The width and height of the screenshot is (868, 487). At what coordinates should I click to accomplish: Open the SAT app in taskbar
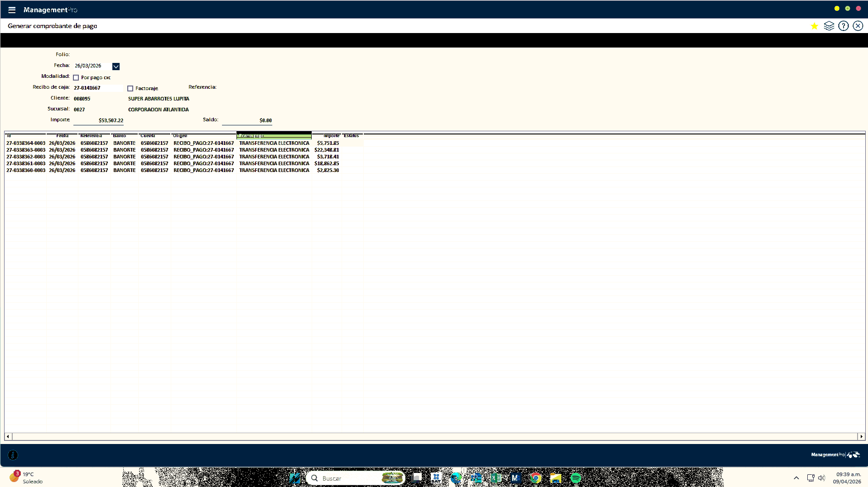click(436, 478)
